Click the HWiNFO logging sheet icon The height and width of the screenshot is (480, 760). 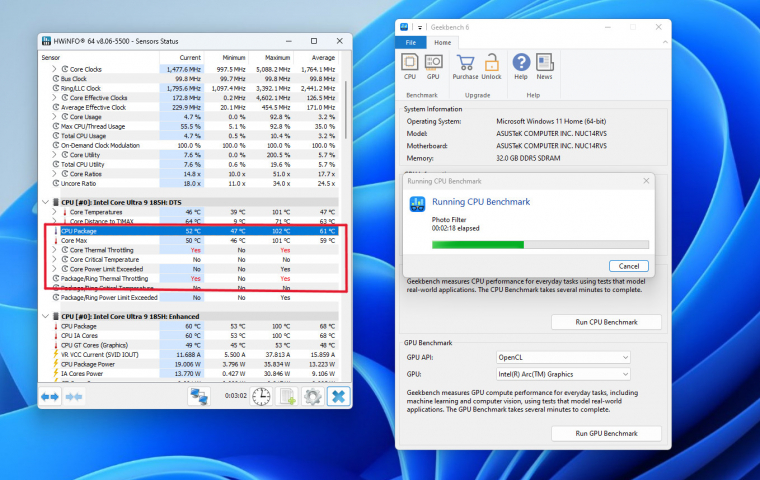[x=286, y=396]
